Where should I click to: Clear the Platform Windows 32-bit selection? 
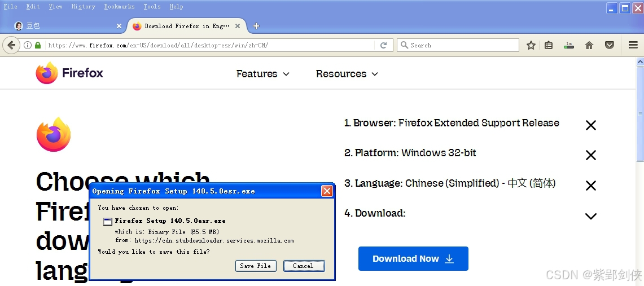pyautogui.click(x=590, y=155)
